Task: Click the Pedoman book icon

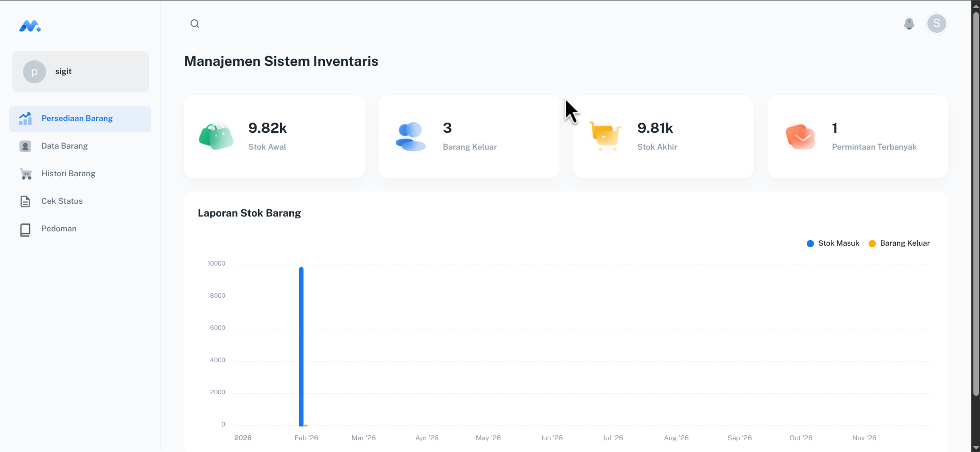Action: (x=25, y=229)
